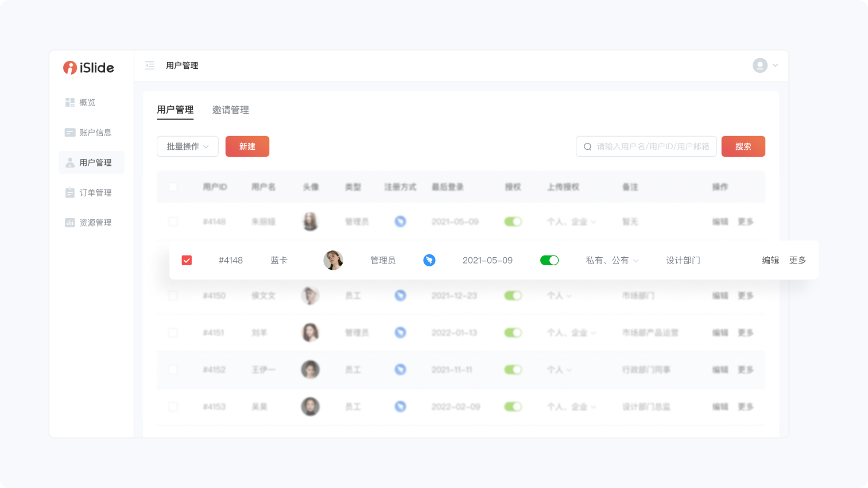Select the 用户管理 tab
Image resolution: width=868 pixels, height=488 pixels.
175,110
